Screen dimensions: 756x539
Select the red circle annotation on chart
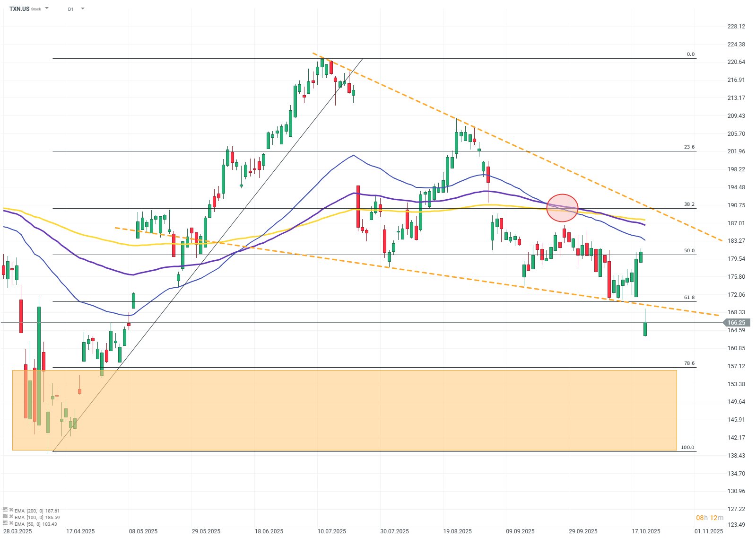point(562,208)
